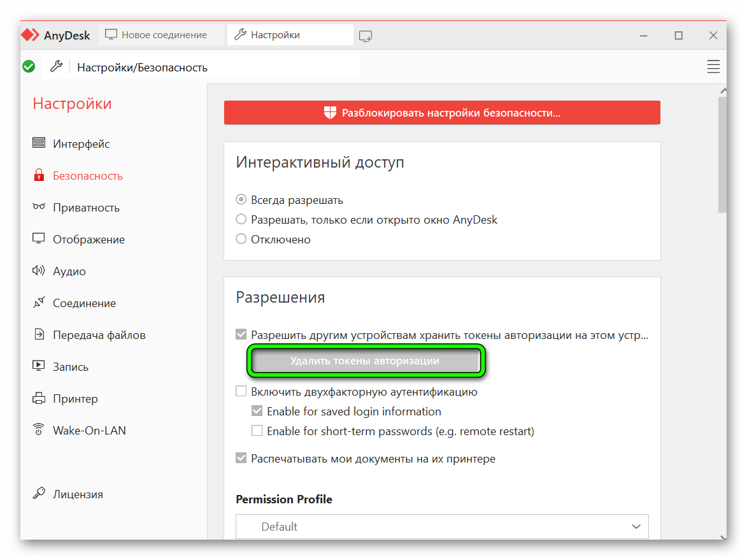This screenshot has height=560, width=747.
Task: Click the Permission Profile dropdown chevron arrow
Action: tap(636, 527)
